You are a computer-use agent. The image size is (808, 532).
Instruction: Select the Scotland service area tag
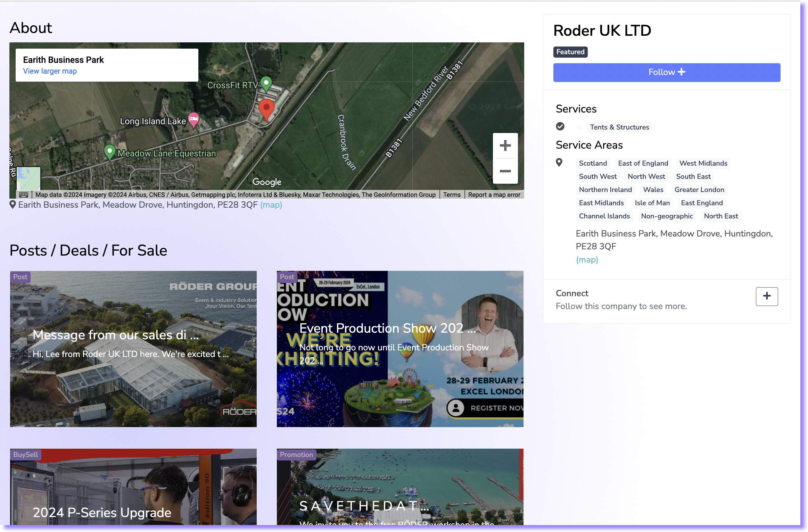593,163
